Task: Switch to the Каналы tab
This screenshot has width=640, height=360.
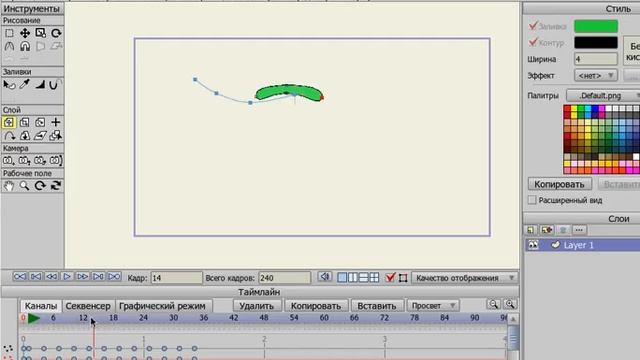Action: click(x=41, y=306)
